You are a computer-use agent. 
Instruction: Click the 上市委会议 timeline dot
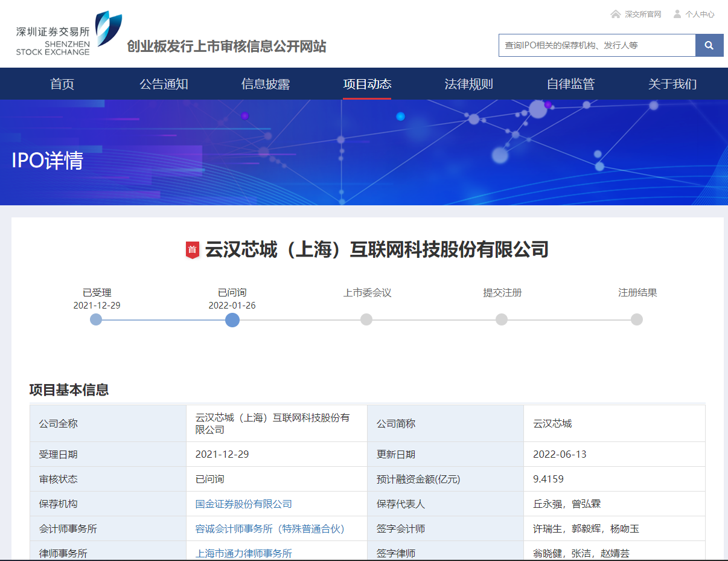coord(366,319)
